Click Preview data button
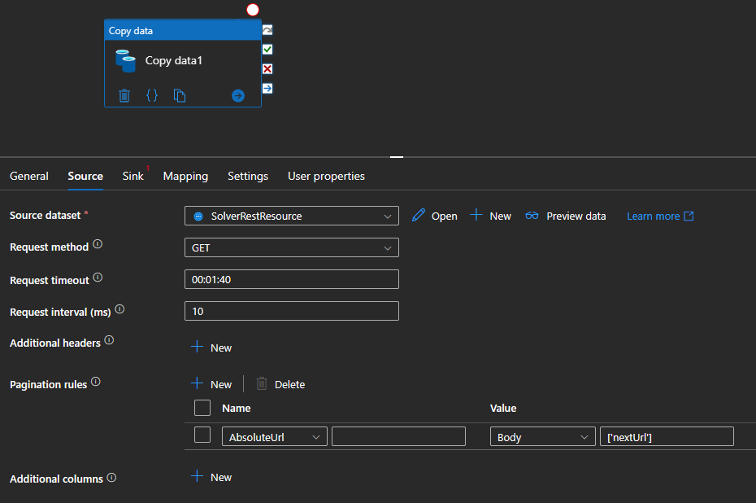The width and height of the screenshot is (756, 504). click(x=566, y=216)
